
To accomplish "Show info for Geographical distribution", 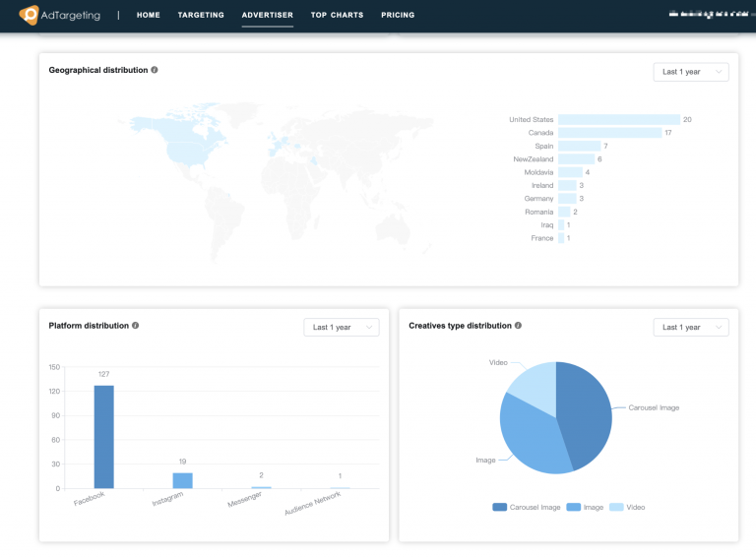I will tap(155, 70).
